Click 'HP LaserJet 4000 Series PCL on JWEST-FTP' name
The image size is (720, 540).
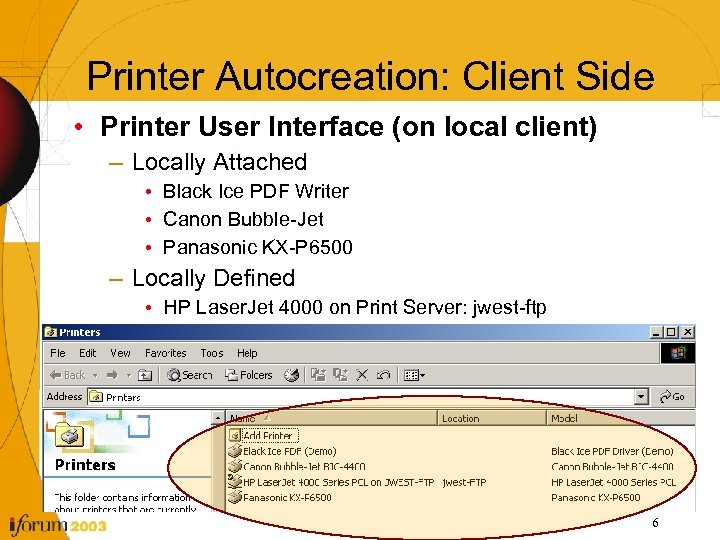coord(339,482)
